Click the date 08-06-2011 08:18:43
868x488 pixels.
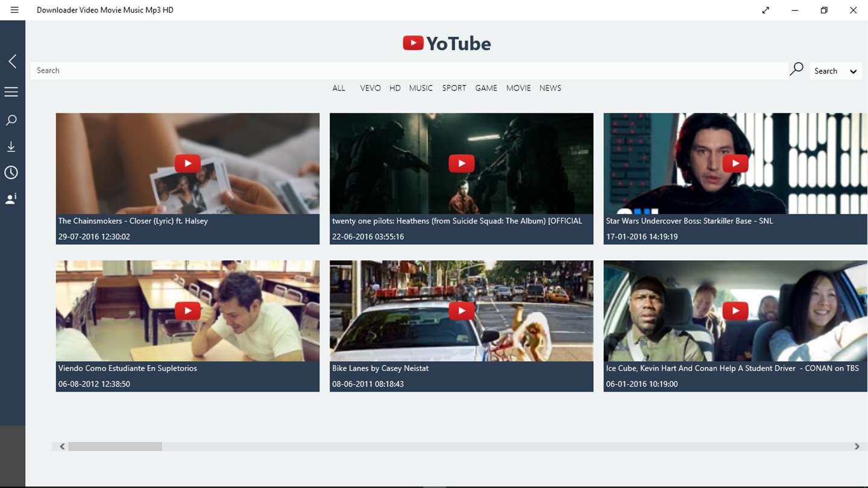coord(368,384)
